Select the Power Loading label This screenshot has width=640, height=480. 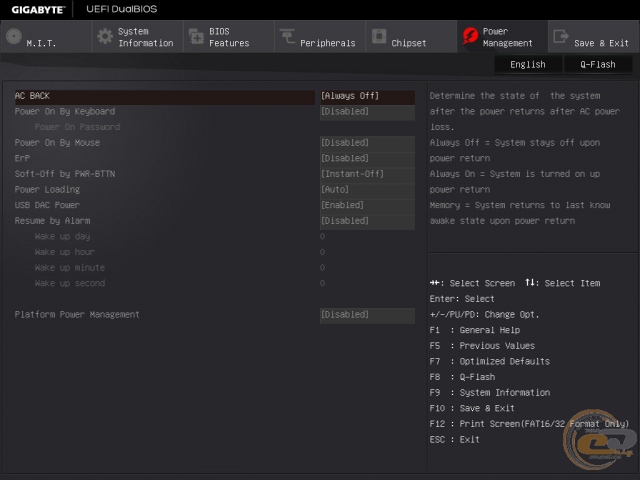tap(47, 190)
